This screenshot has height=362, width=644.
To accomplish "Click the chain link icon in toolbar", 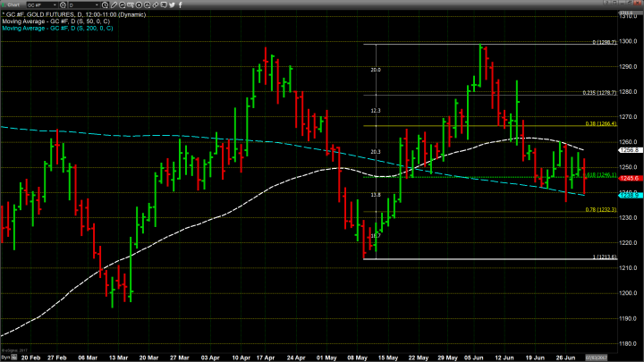I will (x=155, y=4).
